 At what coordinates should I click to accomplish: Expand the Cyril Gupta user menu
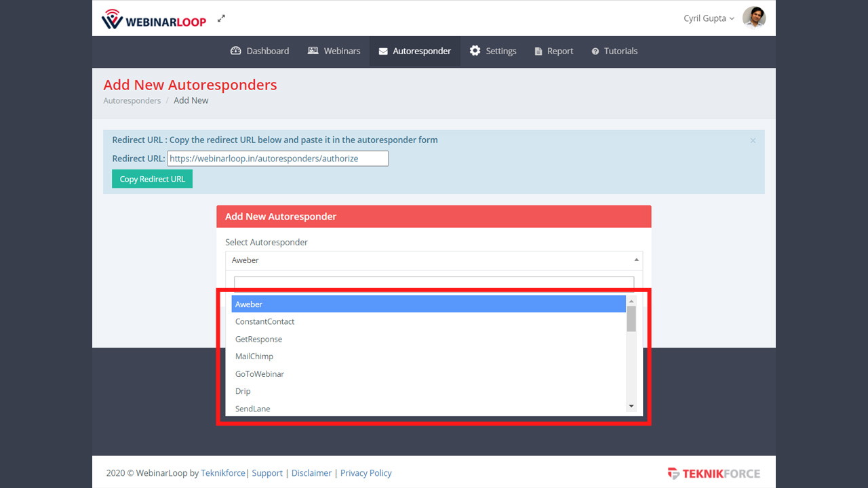pos(709,18)
